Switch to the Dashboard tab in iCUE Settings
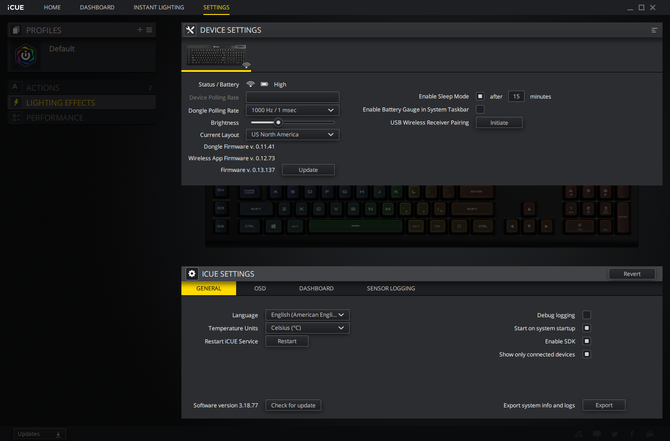 coord(316,288)
